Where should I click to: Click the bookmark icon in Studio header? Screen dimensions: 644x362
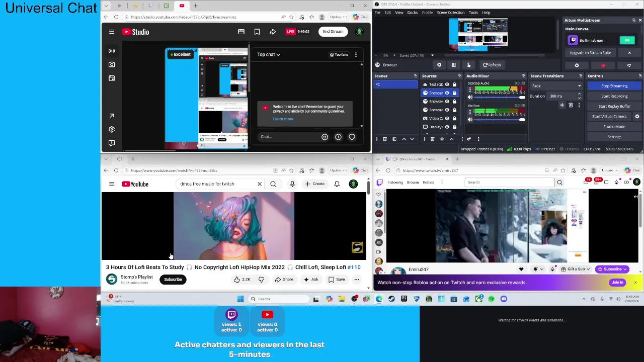[257, 32]
